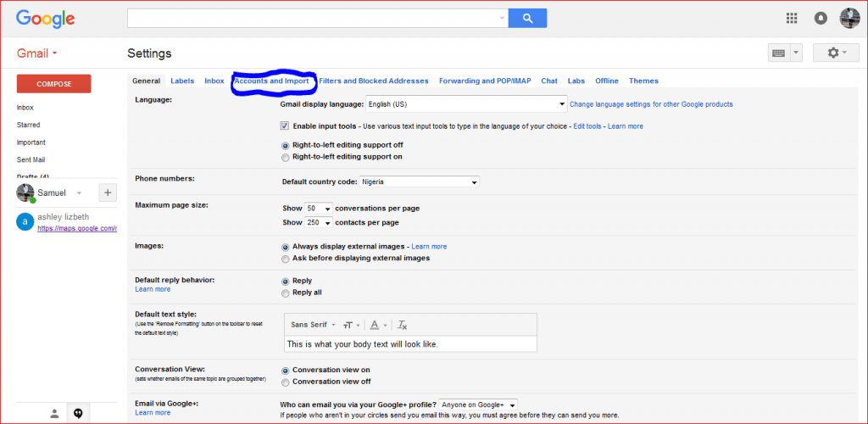Click Samuel's hangouts avatar
868x424 pixels.
pyautogui.click(x=25, y=192)
